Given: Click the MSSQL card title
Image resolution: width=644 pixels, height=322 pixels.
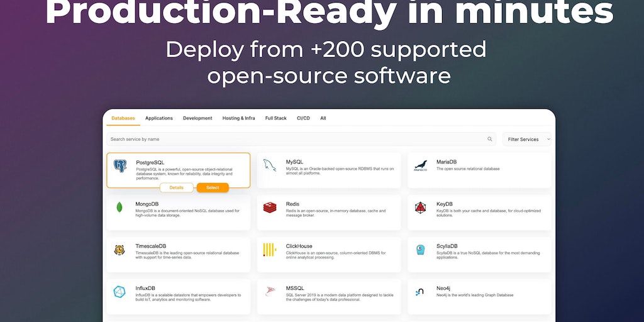Looking at the screenshot, I should (296, 289).
